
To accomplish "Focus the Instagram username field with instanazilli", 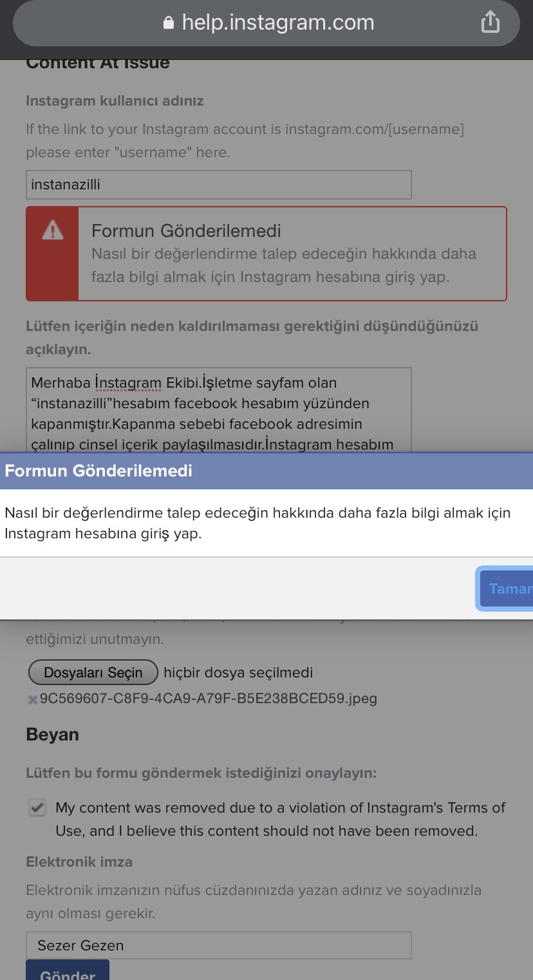I will (219, 185).
